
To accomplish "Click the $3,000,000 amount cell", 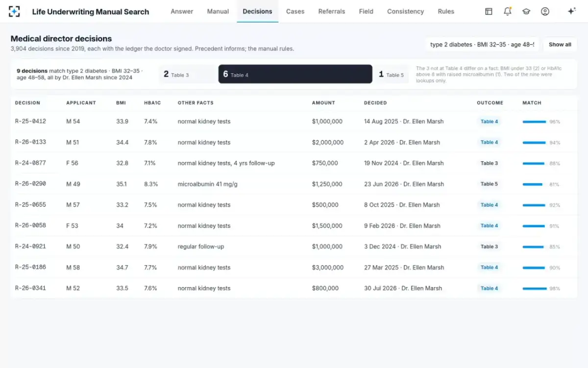I will tap(328, 267).
